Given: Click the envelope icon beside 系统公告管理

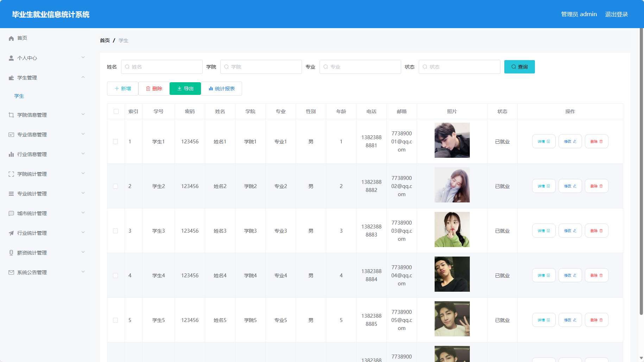Looking at the screenshot, I should click(11, 272).
